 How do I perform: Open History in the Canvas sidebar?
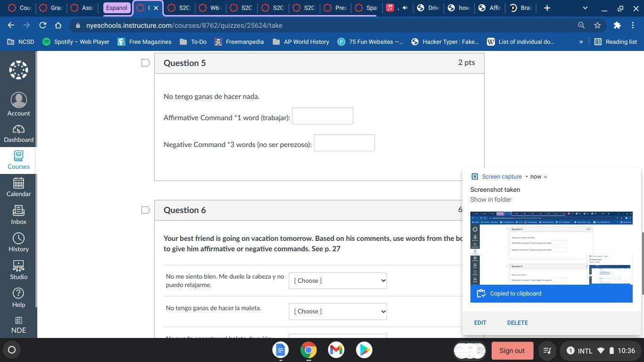[18, 243]
